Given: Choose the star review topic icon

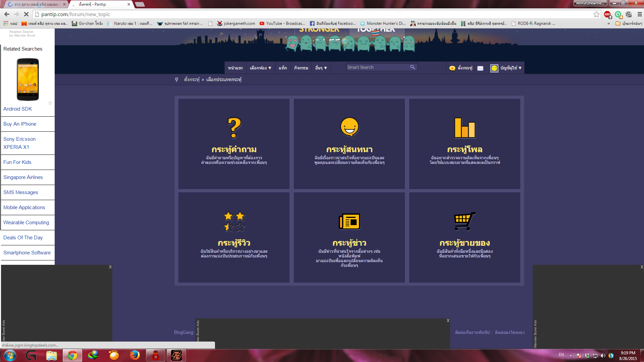Looking at the screenshot, I should pos(234,222).
